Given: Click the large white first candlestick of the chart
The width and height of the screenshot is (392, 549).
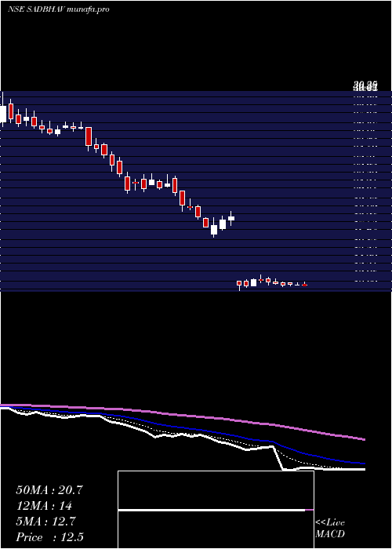Looking at the screenshot, I should (3, 114).
